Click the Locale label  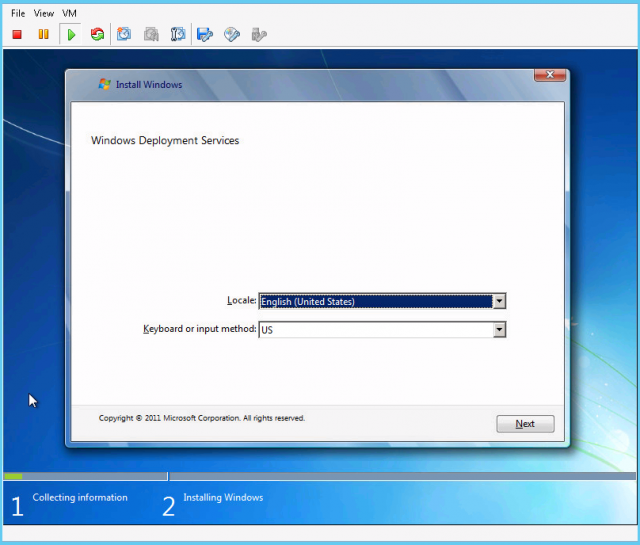point(242,300)
